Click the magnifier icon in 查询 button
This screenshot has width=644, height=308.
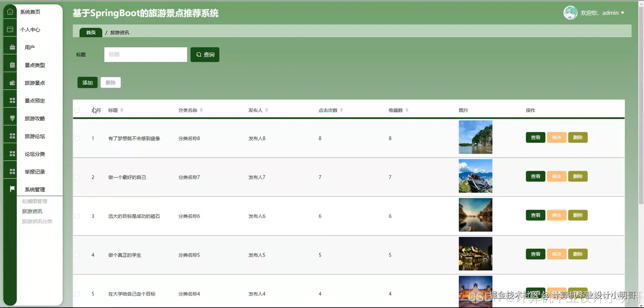[x=199, y=54]
